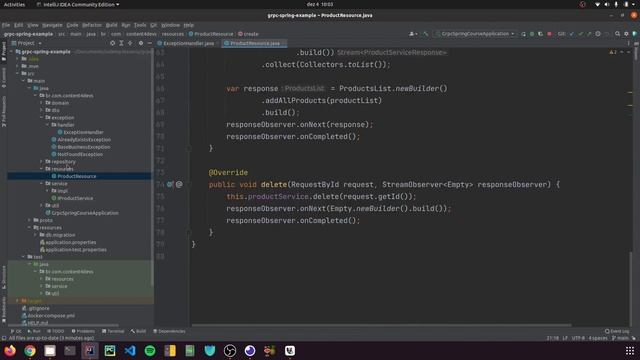Expand the db.migration folder
This screenshot has width=640, height=360.
[x=36, y=235]
